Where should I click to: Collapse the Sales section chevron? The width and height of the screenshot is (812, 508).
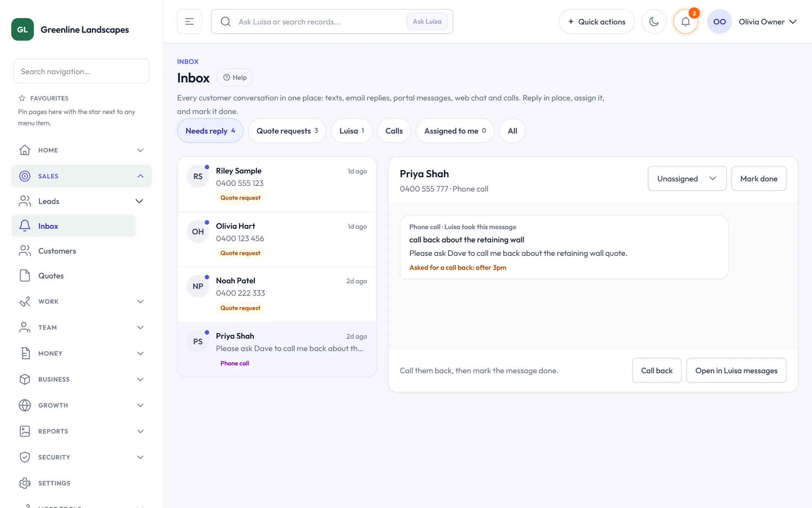pyautogui.click(x=140, y=176)
